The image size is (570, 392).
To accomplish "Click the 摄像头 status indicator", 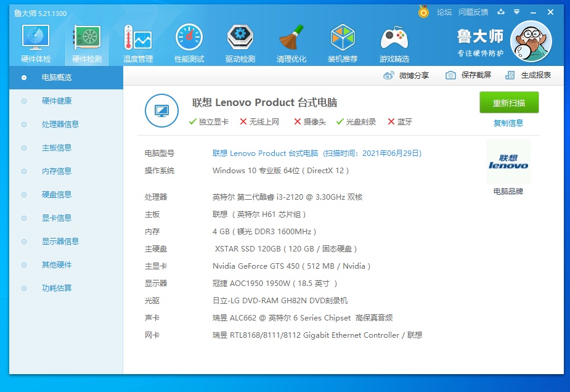I will point(310,122).
